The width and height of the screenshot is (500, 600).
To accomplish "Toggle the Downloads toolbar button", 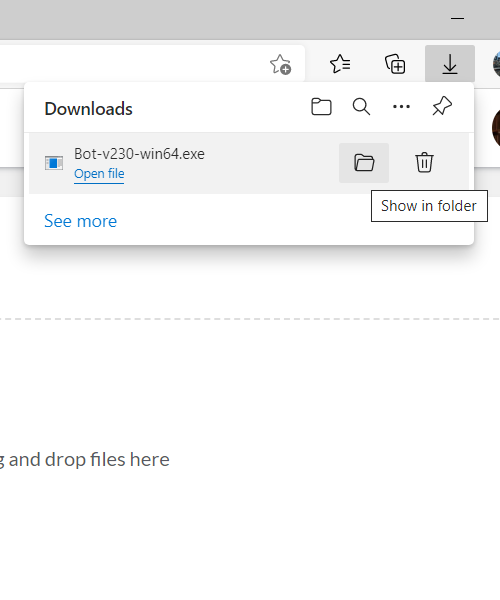I will tap(450, 64).
